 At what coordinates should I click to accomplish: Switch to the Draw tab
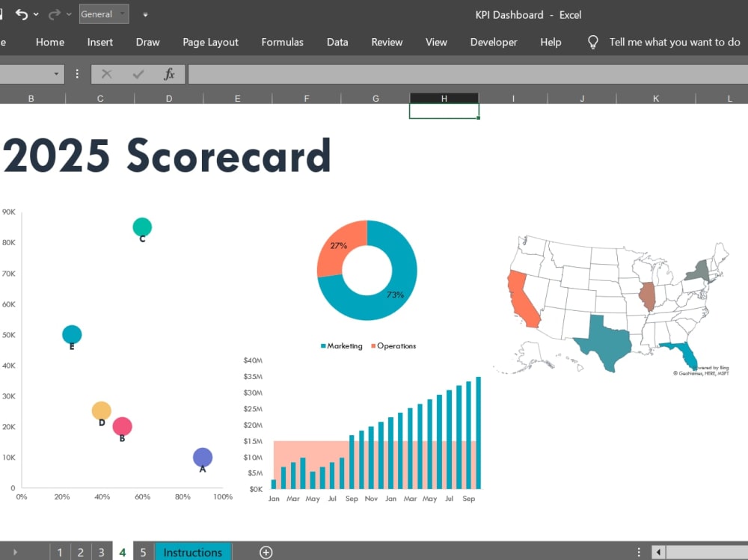point(148,42)
